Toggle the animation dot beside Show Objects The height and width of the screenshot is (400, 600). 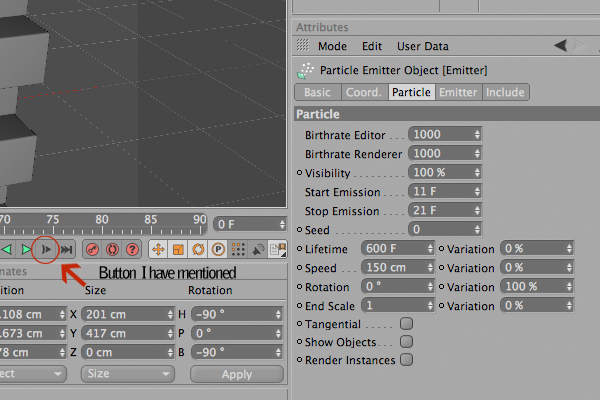point(299,341)
